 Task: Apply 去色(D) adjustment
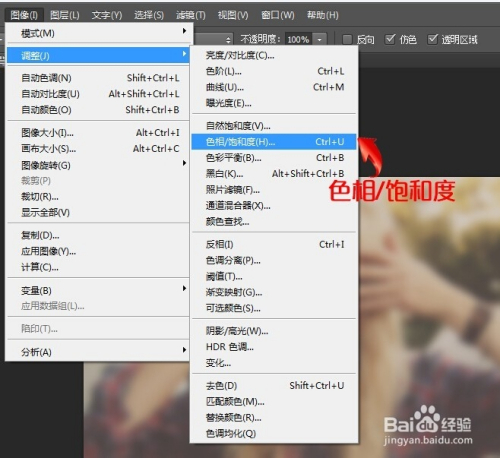[274, 386]
